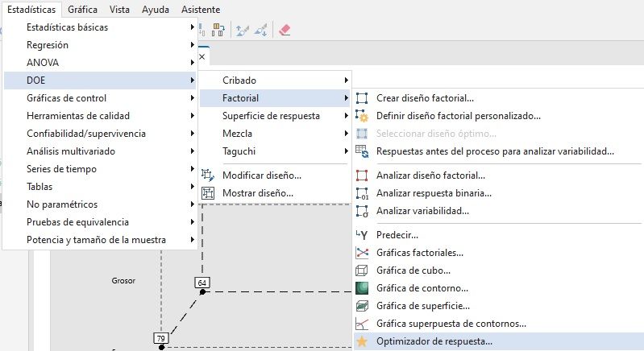Click the brush with down arrow icon
The image size is (644, 351).
click(260, 30)
